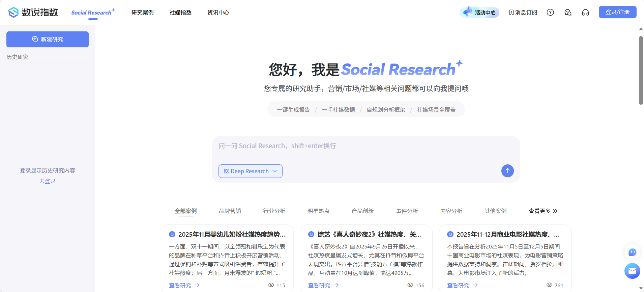Select the 品牌营销 tab
The height and width of the screenshot is (292, 644).
[x=230, y=211]
